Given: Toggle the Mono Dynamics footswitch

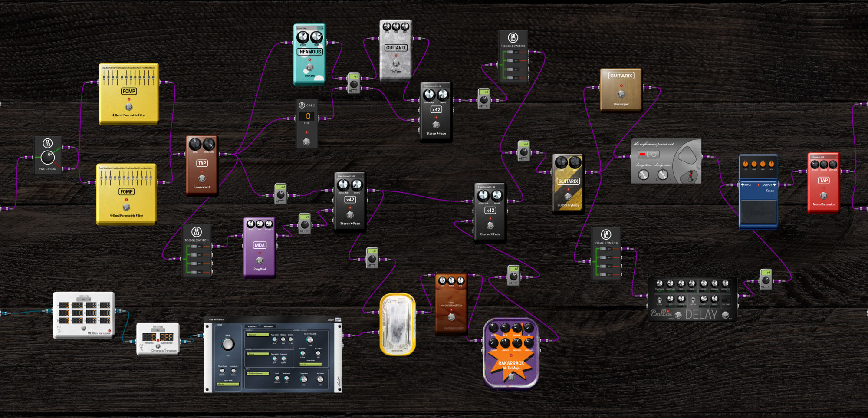Looking at the screenshot, I should pos(824,196).
